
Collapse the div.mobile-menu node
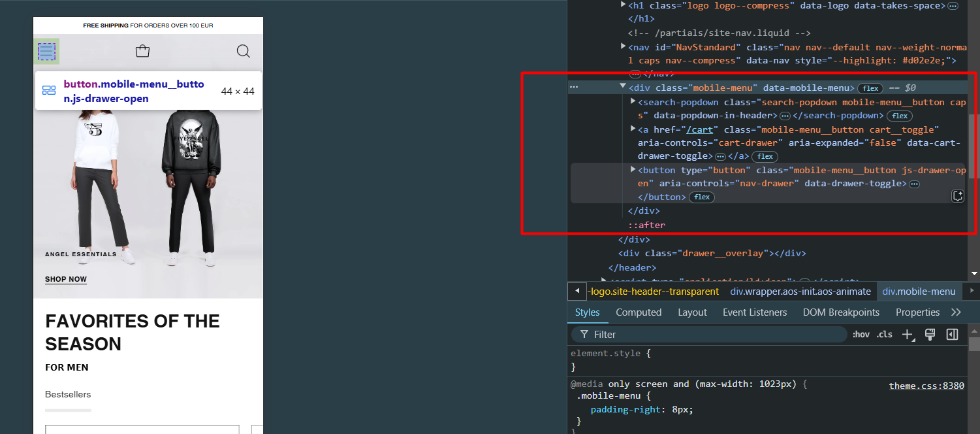[x=623, y=86]
